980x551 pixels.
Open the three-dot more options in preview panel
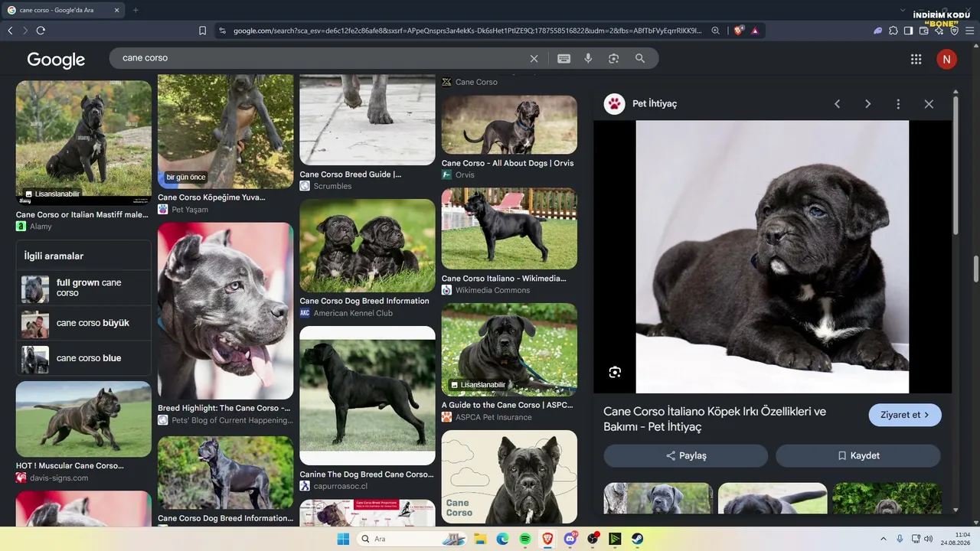pyautogui.click(x=898, y=104)
